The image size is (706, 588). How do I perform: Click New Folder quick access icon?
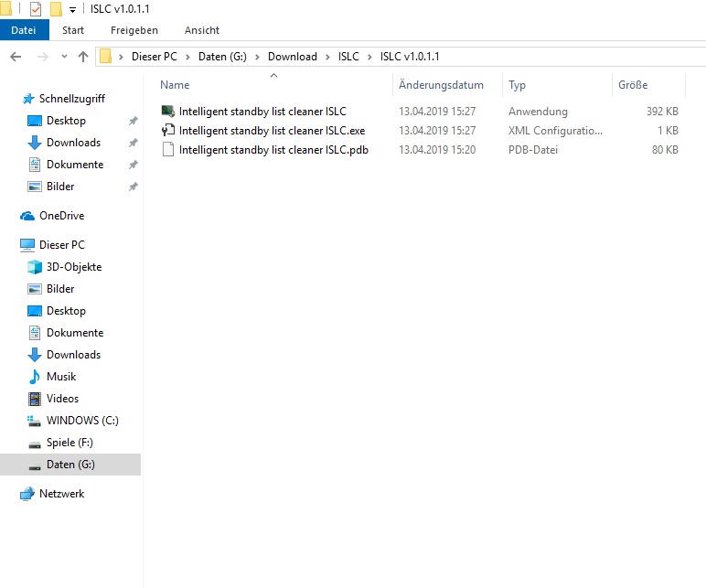[56, 8]
